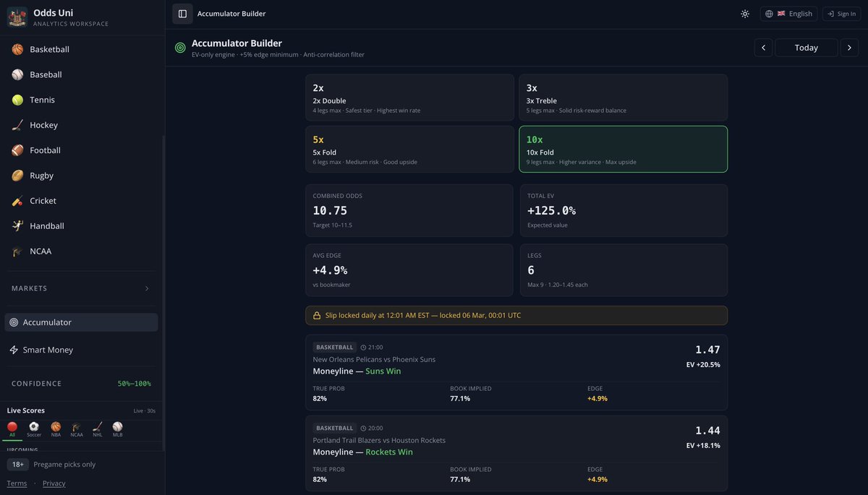Switch Live Scores to MLB tab
The image size is (868, 495).
tap(118, 429)
